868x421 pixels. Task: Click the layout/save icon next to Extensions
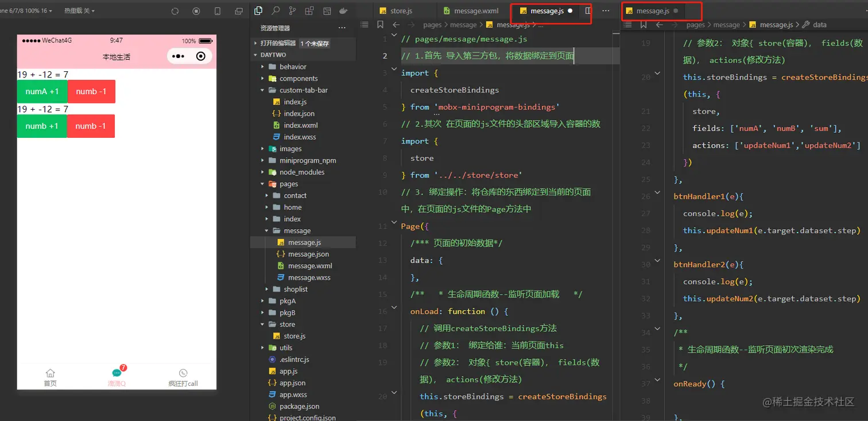coord(327,10)
